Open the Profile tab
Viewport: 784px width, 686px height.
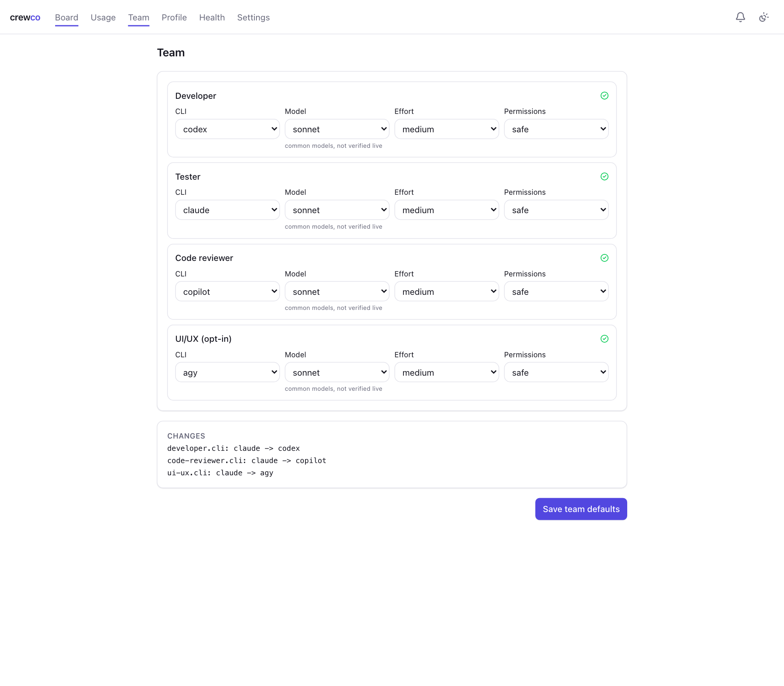tap(174, 18)
